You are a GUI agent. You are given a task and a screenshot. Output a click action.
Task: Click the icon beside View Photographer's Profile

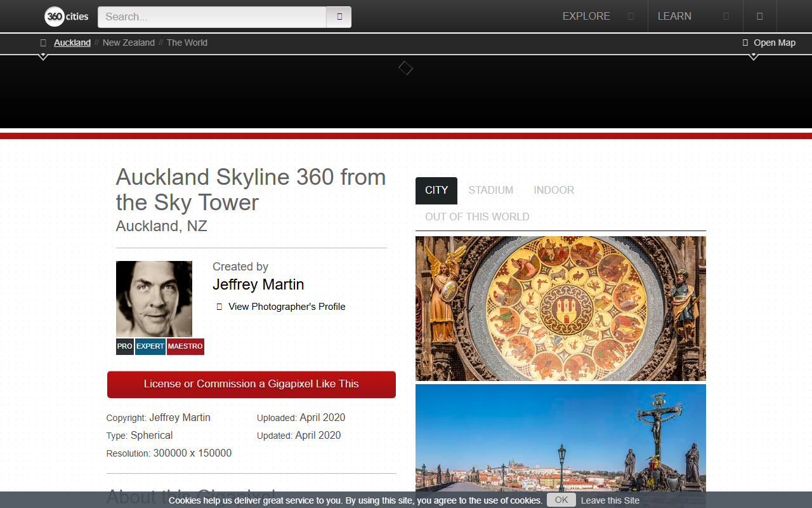pyautogui.click(x=219, y=307)
